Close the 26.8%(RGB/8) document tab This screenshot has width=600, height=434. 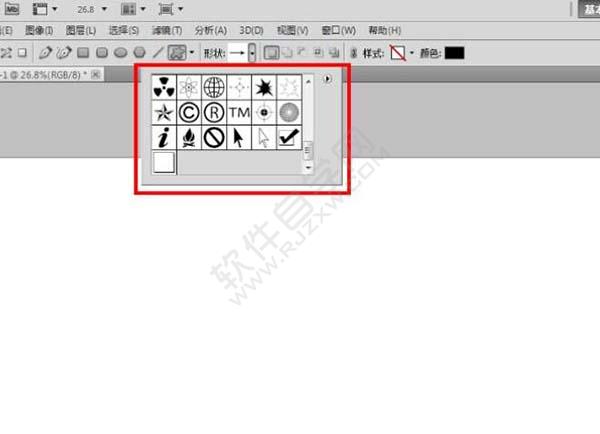pos(96,74)
